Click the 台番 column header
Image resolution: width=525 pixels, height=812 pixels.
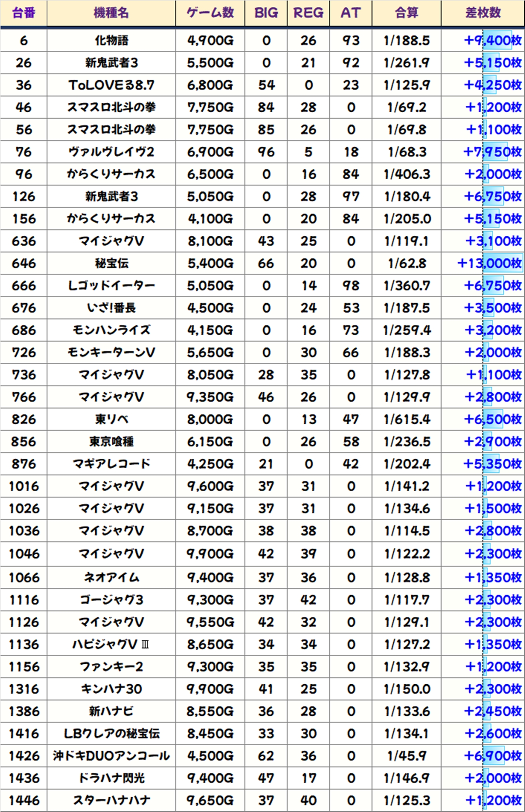pyautogui.click(x=24, y=13)
